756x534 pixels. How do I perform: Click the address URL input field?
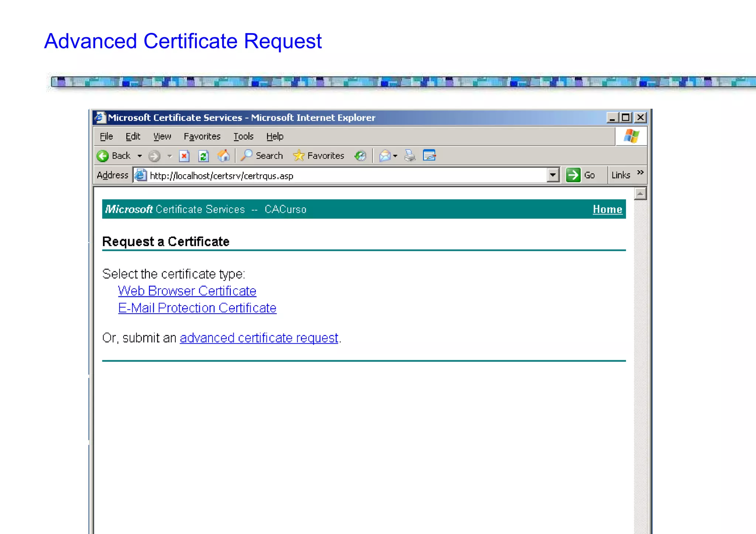[x=347, y=176]
